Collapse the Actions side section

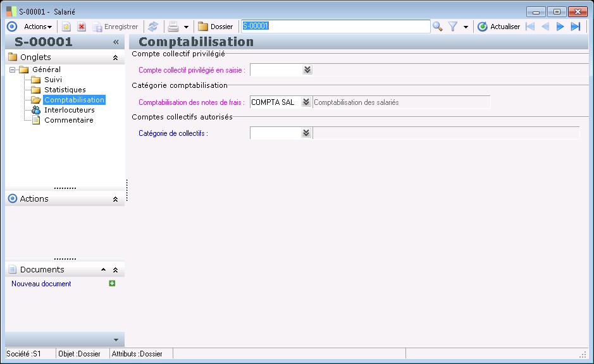click(116, 199)
